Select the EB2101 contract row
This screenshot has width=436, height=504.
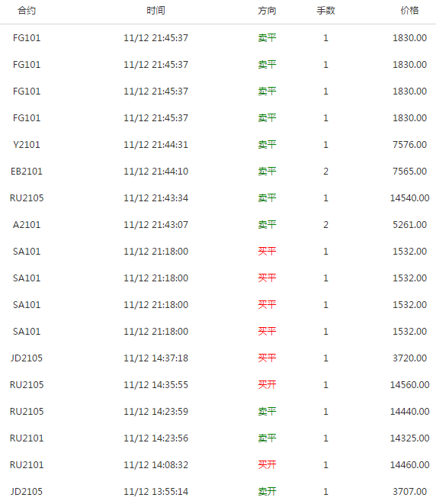[x=218, y=172]
